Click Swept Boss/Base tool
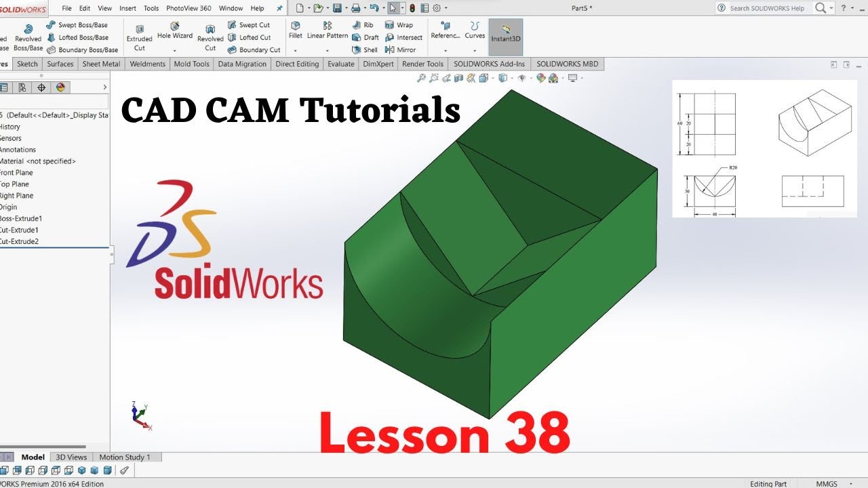Image resolution: width=868 pixels, height=488 pixels. pyautogui.click(x=77, y=25)
